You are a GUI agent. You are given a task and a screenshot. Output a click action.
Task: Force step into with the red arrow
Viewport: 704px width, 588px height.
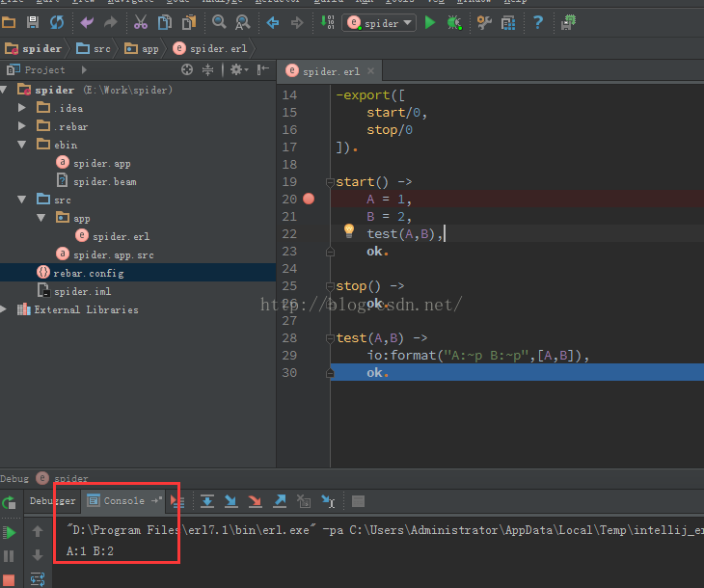click(256, 501)
